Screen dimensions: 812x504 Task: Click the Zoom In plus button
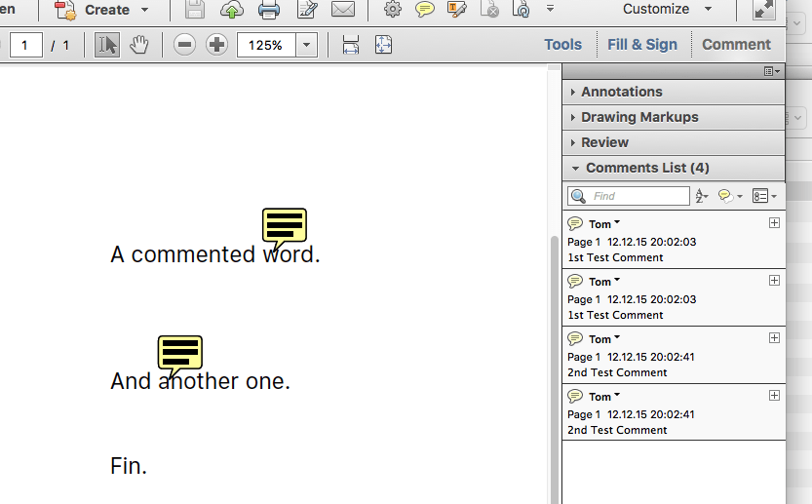click(x=216, y=45)
